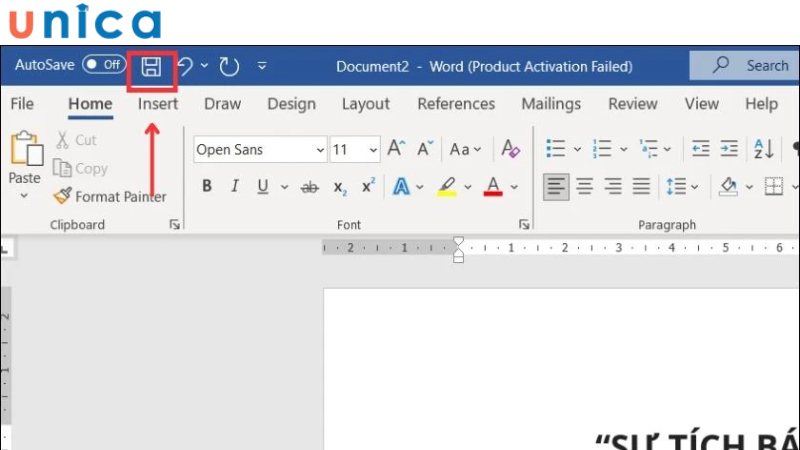Viewport: 800px width, 450px height.
Task: Apply strikethrough formatting
Action: tap(310, 187)
